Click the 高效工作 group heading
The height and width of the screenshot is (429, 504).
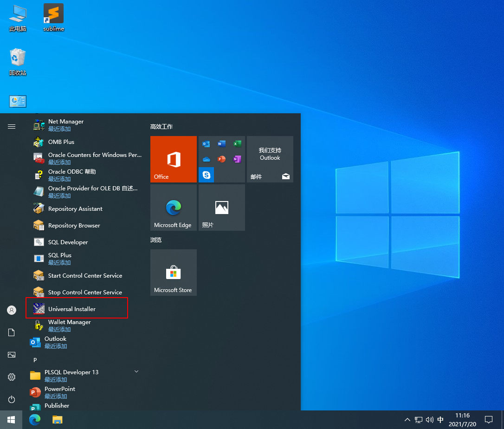point(162,126)
